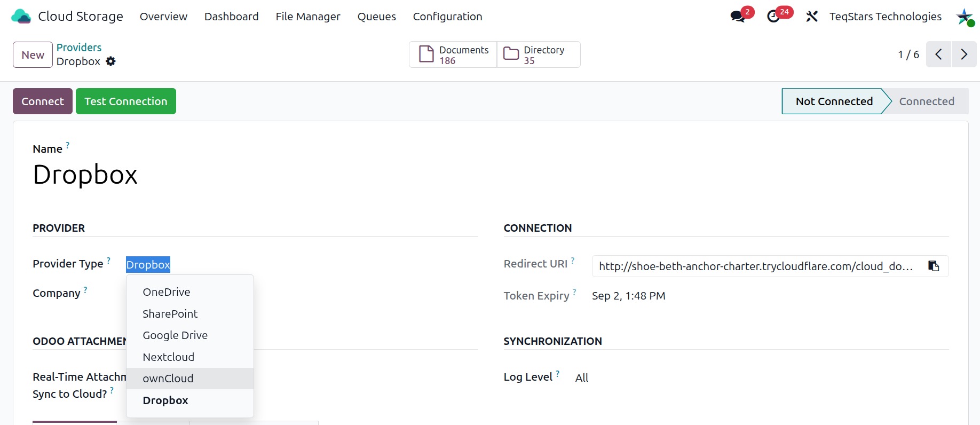Click the New button

(33, 54)
